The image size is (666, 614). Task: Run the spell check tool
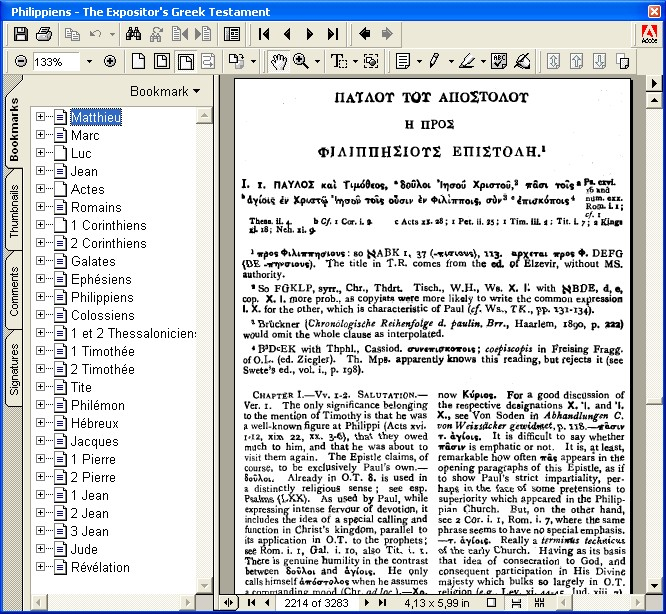pos(499,62)
